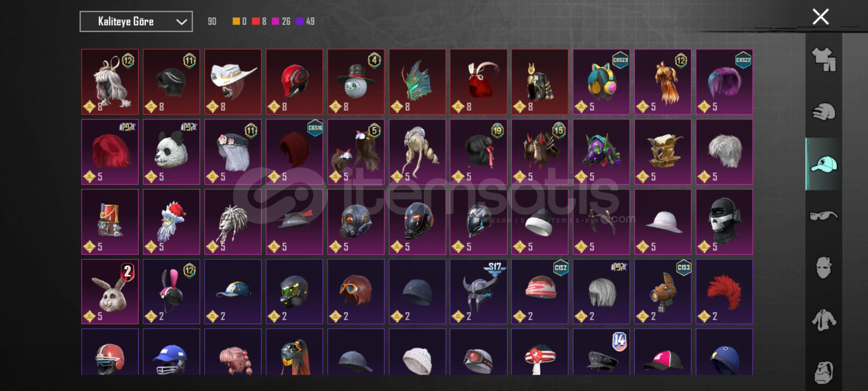Select the skull balaclava mask item
Image resolution: width=868 pixels, height=391 pixels.
(x=724, y=222)
